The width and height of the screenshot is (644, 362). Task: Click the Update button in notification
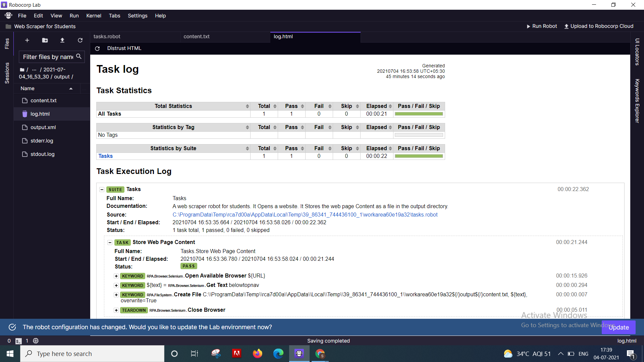click(x=618, y=327)
